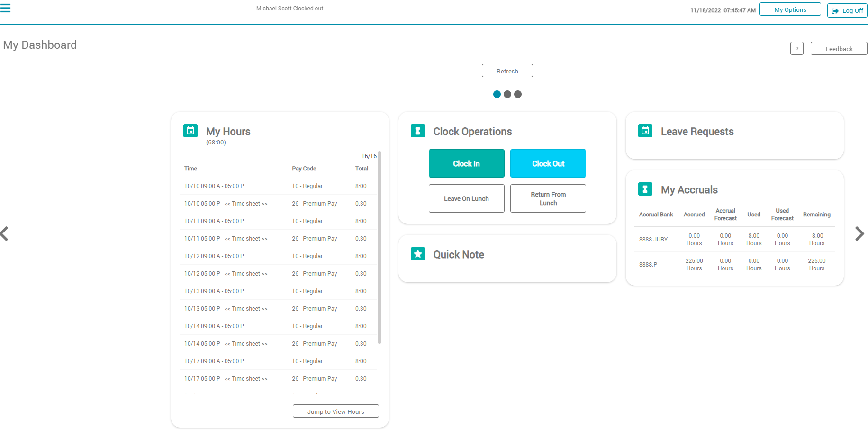This screenshot has height=438, width=868.
Task: Select 10/13 05:00 P Time sheet row
Action: coord(278,309)
